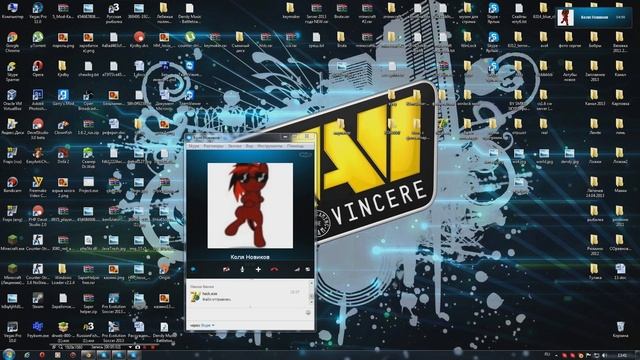
Task: Expand the 'через Skype' dropdown
Action: click(x=202, y=325)
